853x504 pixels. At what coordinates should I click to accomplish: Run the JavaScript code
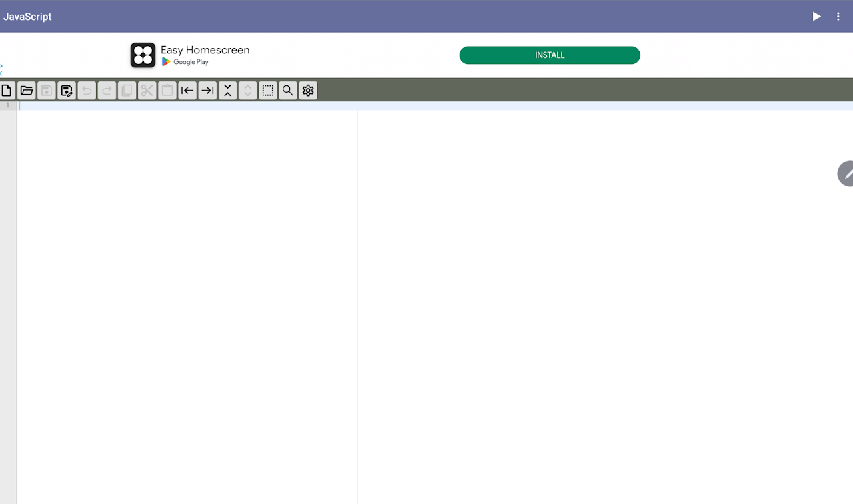(816, 16)
